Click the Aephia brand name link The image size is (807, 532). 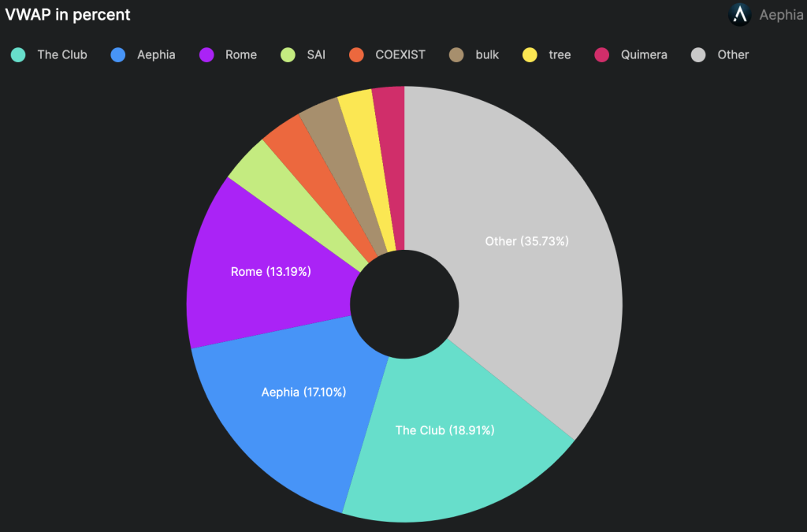coord(781,15)
